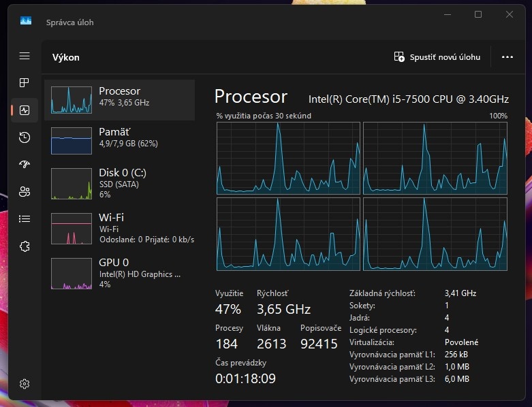Click the bottom-right CPU core graph
Viewport: 532px width, 407px height.
435,233
